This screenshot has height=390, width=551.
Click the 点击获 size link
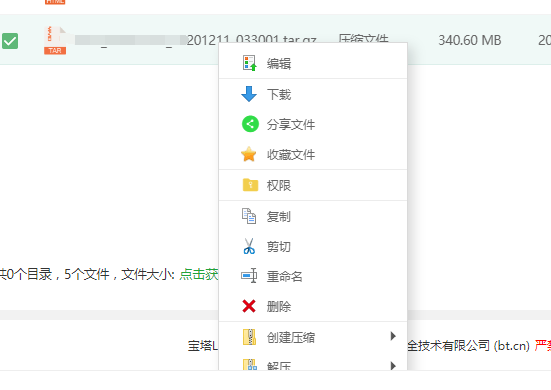pos(199,274)
